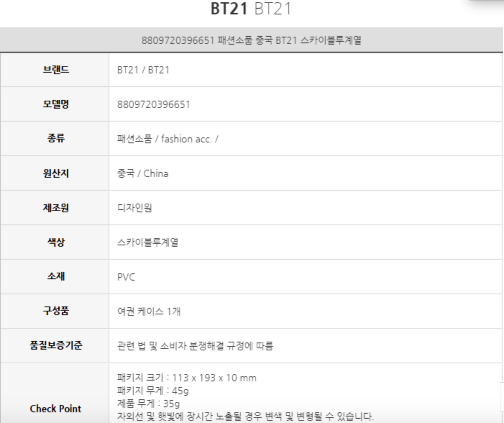Select the BT21 / BT21 brand value
This screenshot has height=423, width=504.
143,70
